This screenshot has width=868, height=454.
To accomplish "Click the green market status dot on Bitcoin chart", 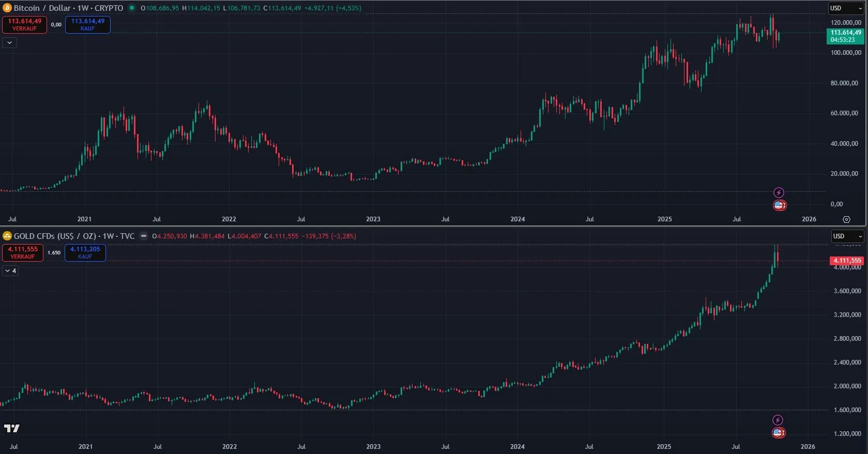I will pos(132,8).
